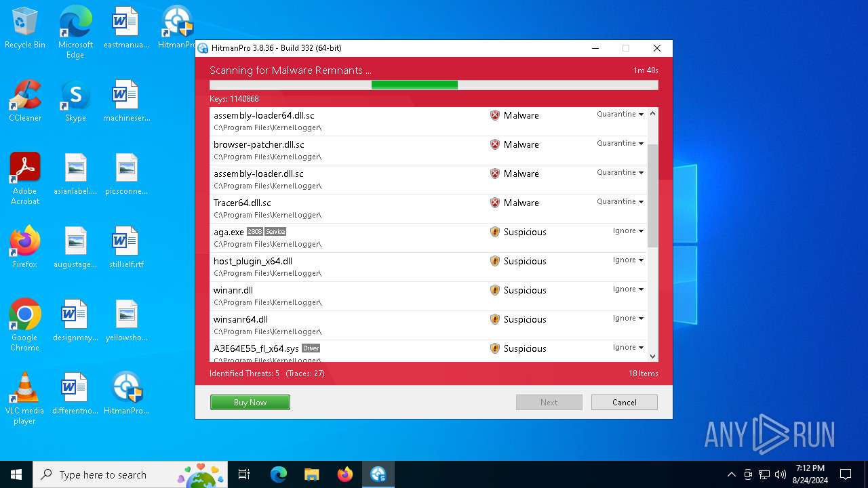868x488 pixels.
Task: Click the results list scrollbar thumb
Action: point(652,195)
